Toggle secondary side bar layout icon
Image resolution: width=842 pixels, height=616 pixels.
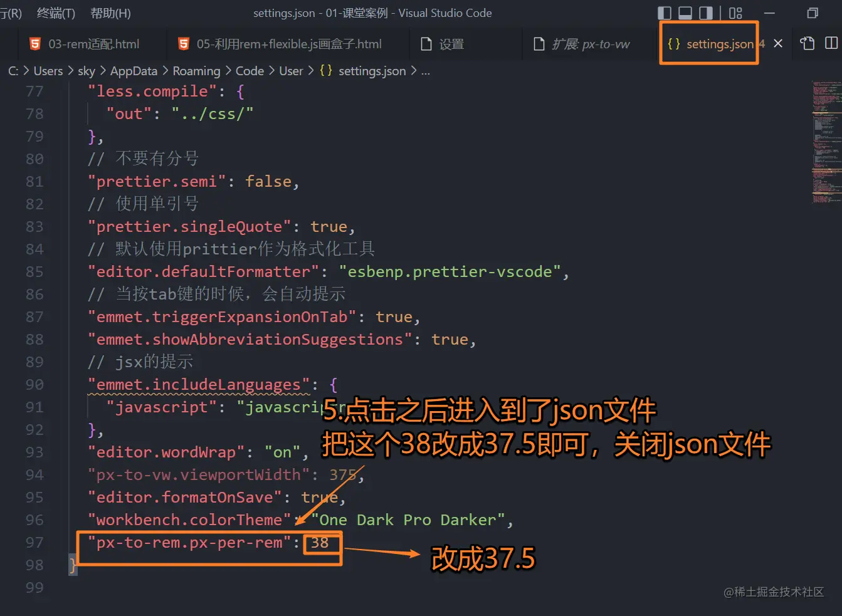point(706,13)
